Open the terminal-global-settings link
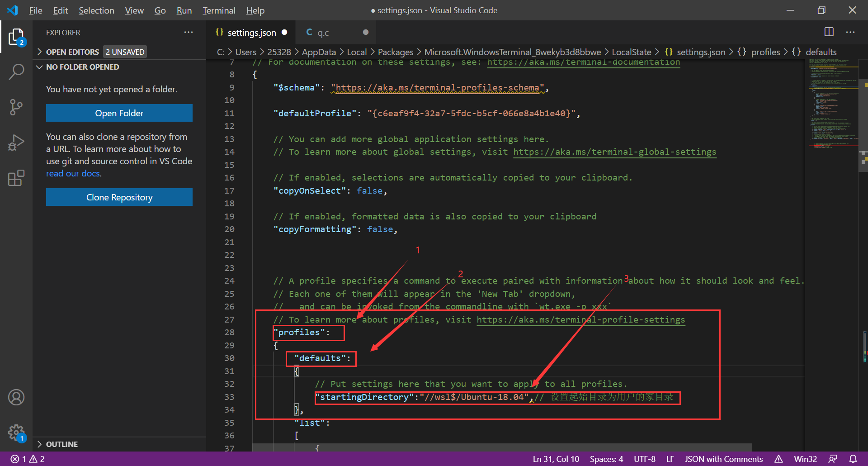 (x=614, y=152)
